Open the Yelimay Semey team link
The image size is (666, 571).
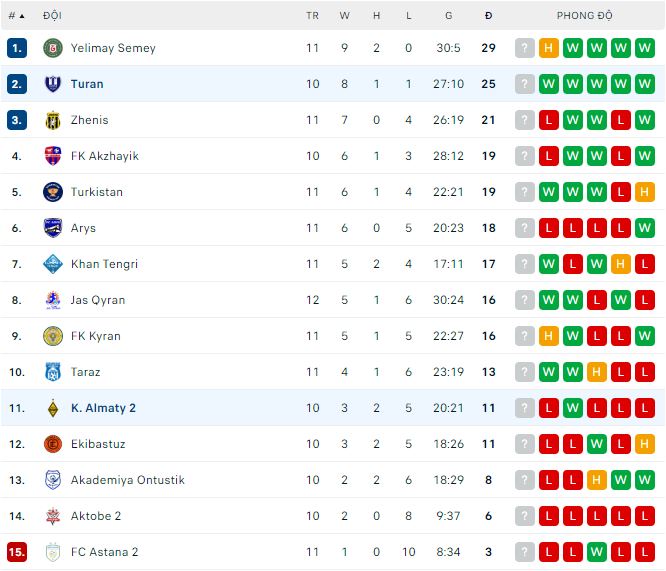coord(113,48)
